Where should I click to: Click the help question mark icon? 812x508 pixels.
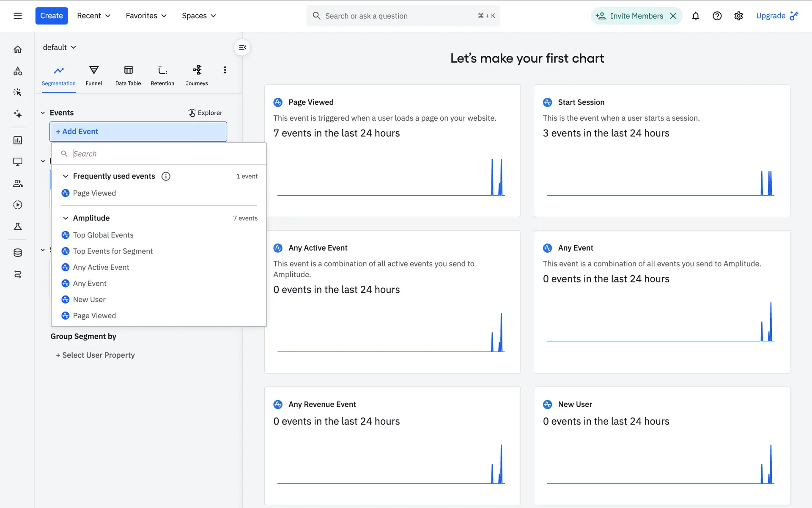(x=717, y=16)
